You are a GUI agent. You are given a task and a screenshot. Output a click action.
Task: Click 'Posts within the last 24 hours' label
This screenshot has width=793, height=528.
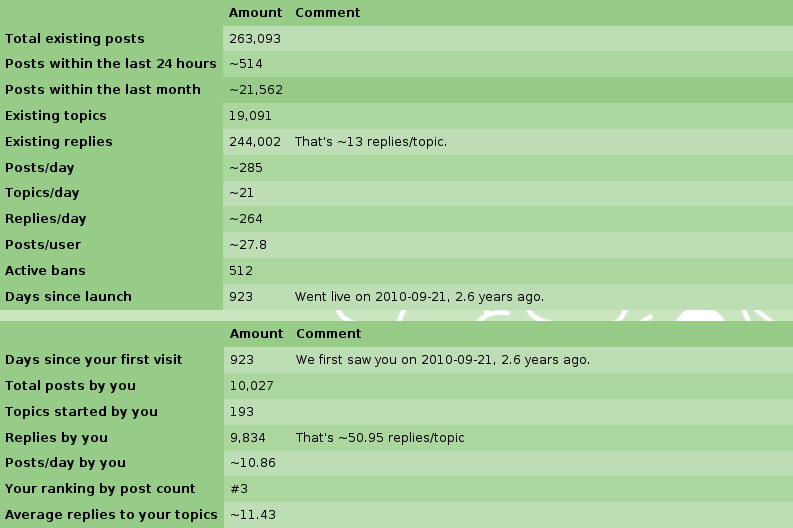coord(111,64)
